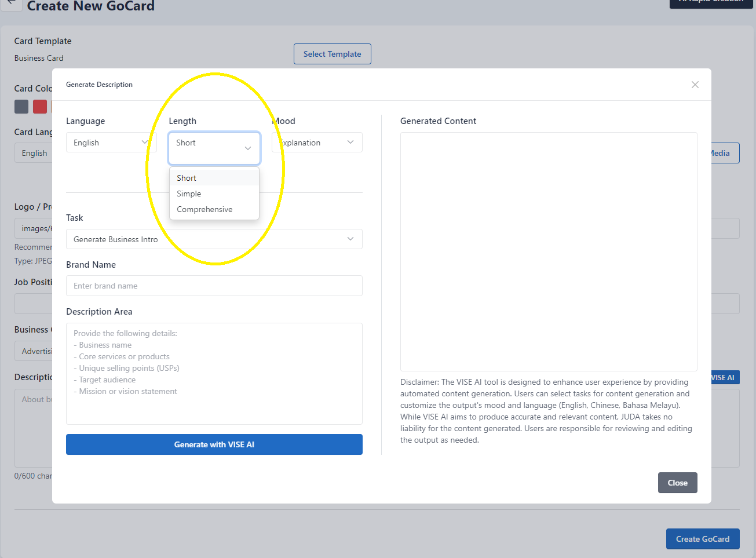Click in the Generated Content box
This screenshot has height=558, width=756.
pyautogui.click(x=548, y=251)
